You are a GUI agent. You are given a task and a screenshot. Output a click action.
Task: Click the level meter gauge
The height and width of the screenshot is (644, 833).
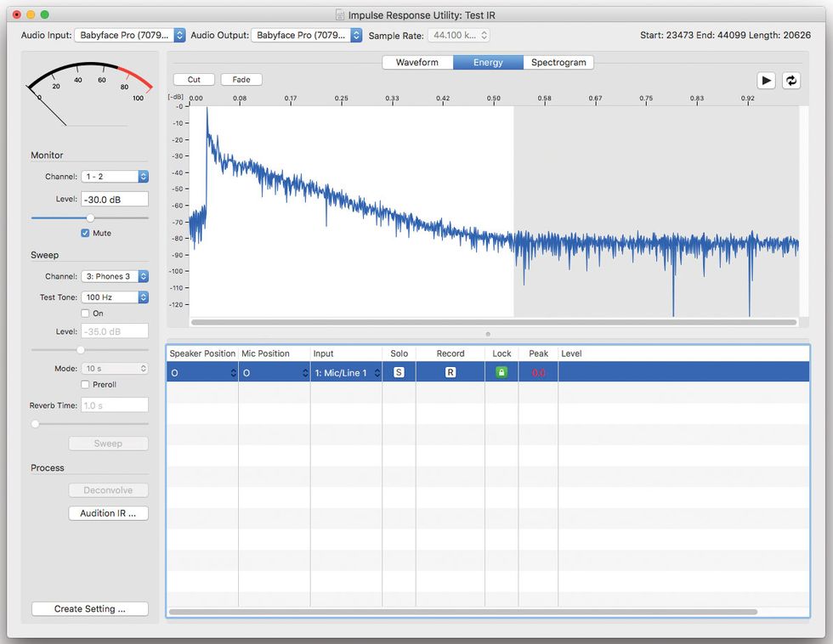pyautogui.click(x=89, y=92)
